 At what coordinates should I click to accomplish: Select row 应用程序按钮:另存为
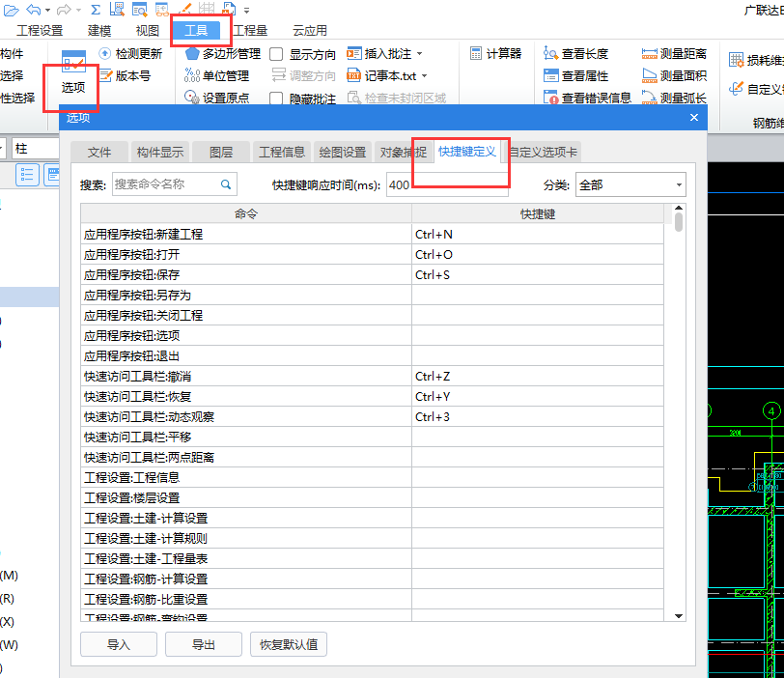point(372,295)
